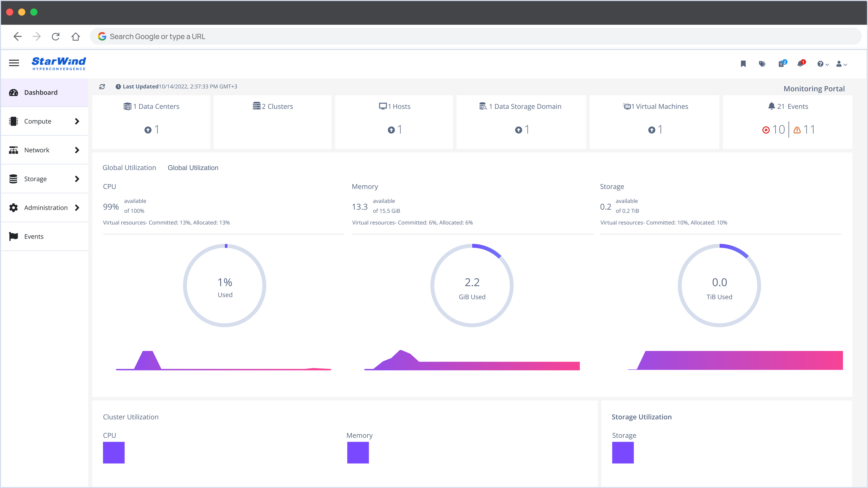Open the 1 Virtual Machines card link
This screenshot has width=868, height=488.
coord(655,106)
